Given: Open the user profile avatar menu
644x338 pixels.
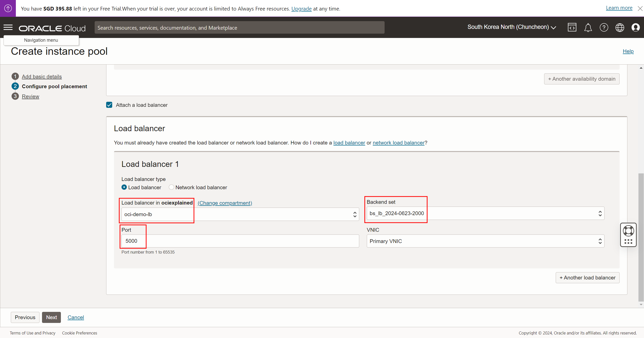Looking at the screenshot, I should (x=635, y=27).
